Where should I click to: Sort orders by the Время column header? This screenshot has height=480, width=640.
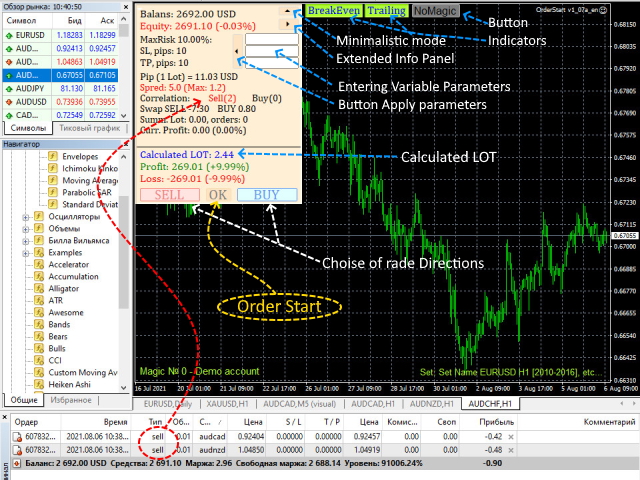click(x=115, y=422)
